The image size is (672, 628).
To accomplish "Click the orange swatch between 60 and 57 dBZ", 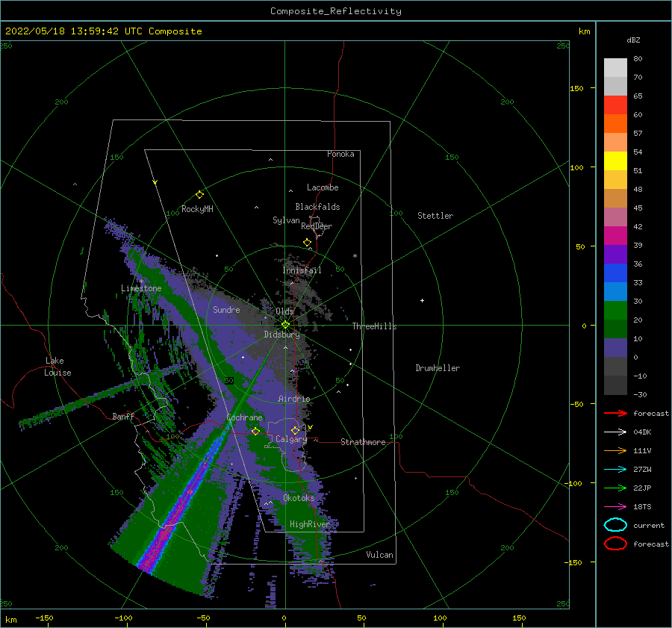I will (x=615, y=123).
